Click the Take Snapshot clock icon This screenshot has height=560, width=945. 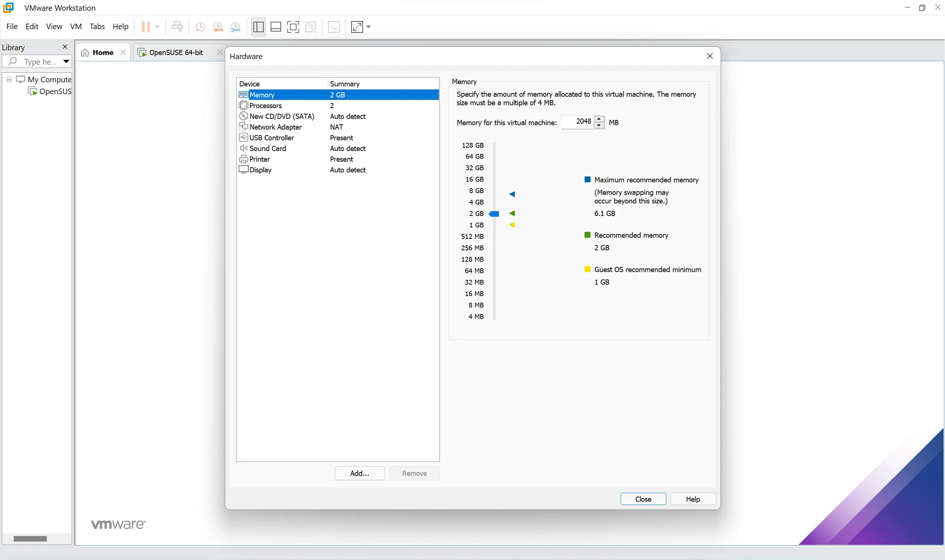pos(200,27)
